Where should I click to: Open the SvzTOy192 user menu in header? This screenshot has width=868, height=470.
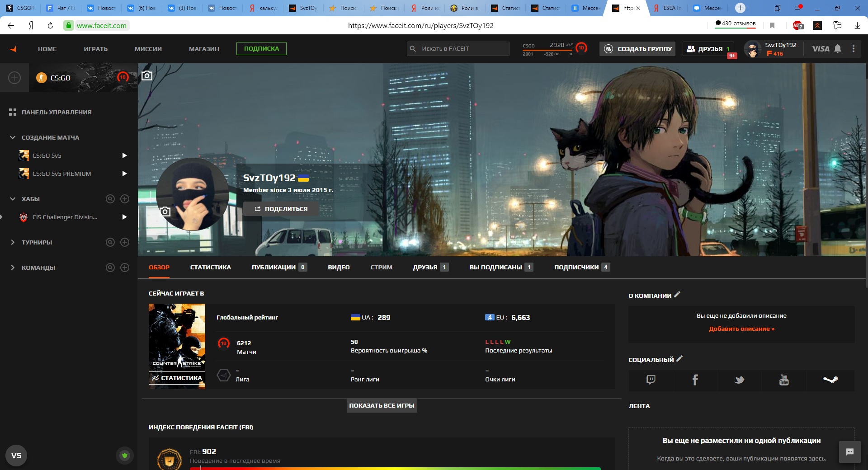click(x=774, y=49)
